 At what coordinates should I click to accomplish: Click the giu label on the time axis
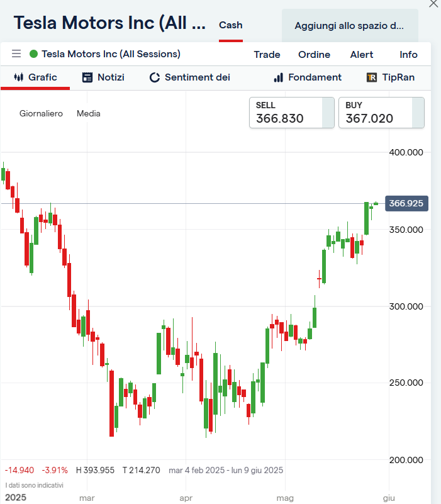coord(389,498)
